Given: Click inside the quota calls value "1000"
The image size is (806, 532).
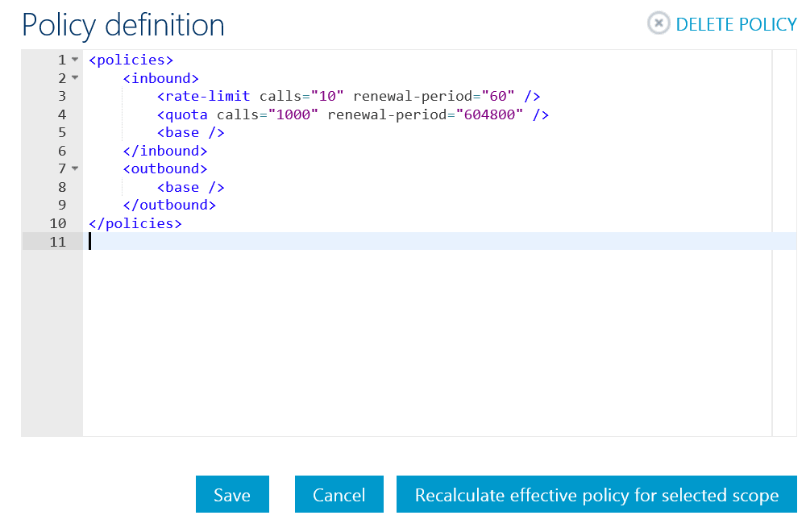Looking at the screenshot, I should click(x=293, y=114).
